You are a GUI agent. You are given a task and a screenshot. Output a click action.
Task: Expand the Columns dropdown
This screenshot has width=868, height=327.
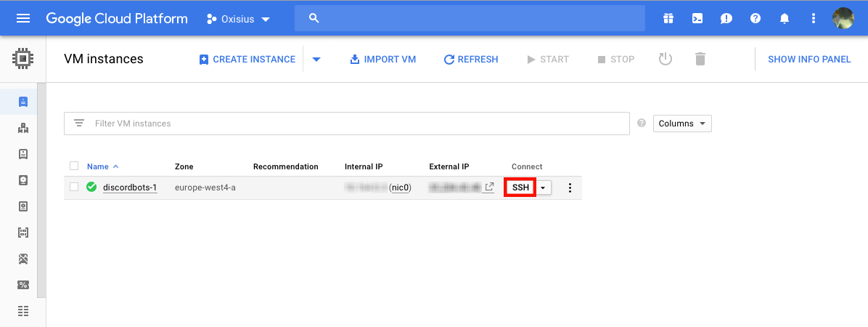point(682,124)
